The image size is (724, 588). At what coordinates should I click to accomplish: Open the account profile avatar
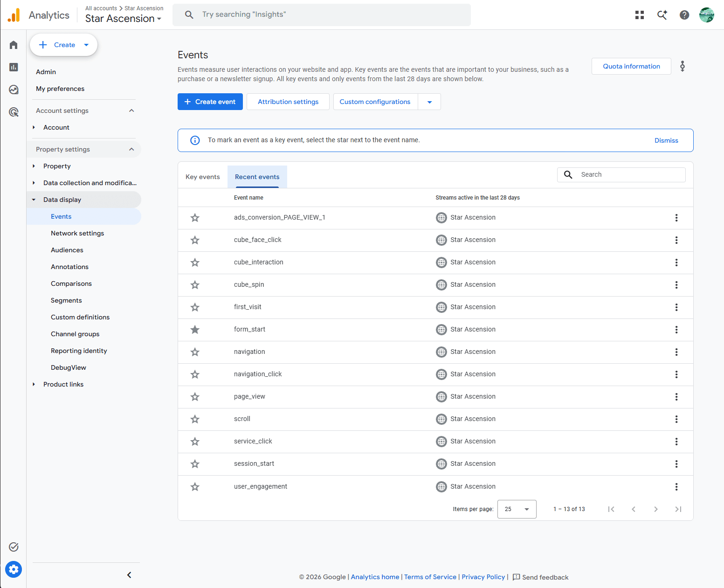[x=707, y=15]
